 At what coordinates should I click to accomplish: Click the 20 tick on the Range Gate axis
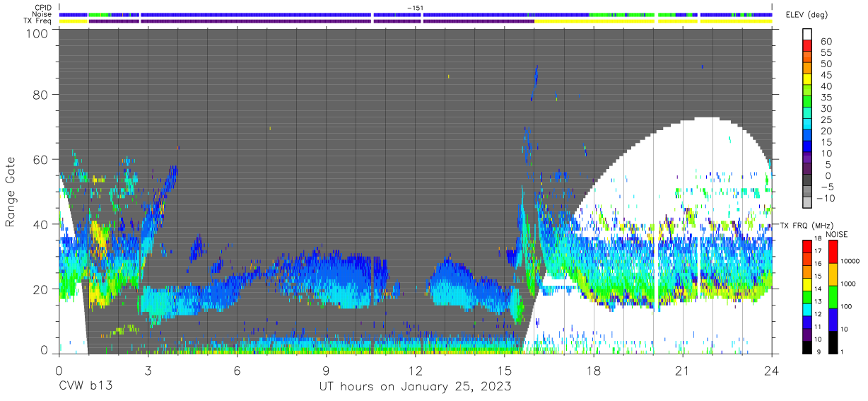click(40, 289)
